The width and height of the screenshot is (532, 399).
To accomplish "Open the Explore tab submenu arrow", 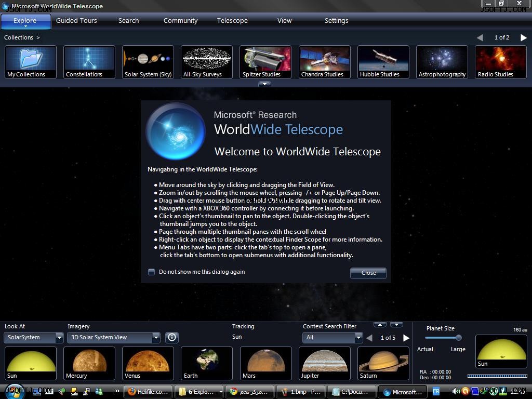I will [x=25, y=26].
